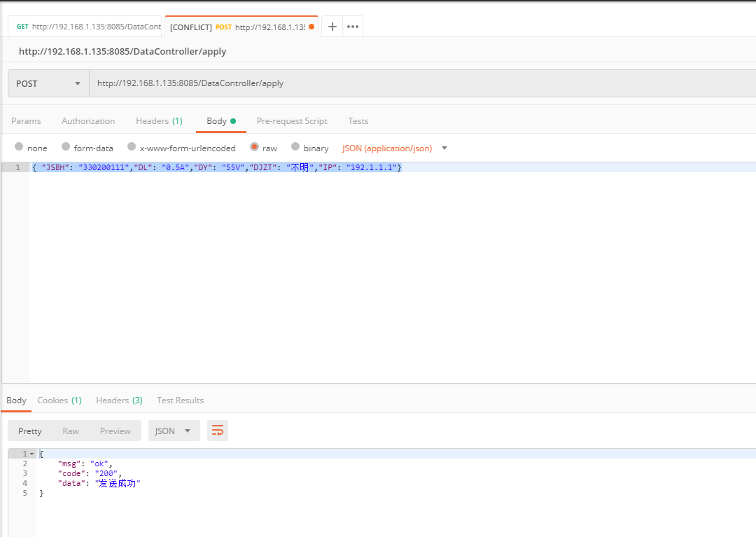Open the Pre-request Script tab
Image resolution: width=756 pixels, height=537 pixels.
pos(292,121)
